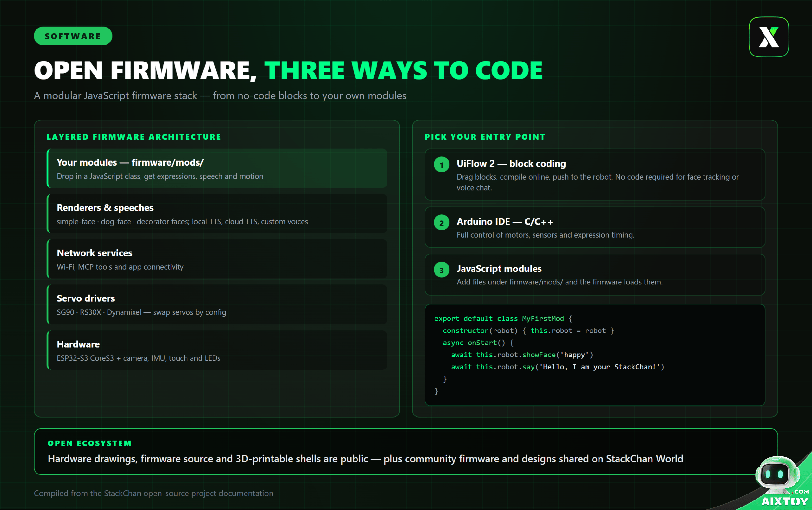The width and height of the screenshot is (812, 510).
Task: Click the showFace('happy') code line
Action: (522, 355)
